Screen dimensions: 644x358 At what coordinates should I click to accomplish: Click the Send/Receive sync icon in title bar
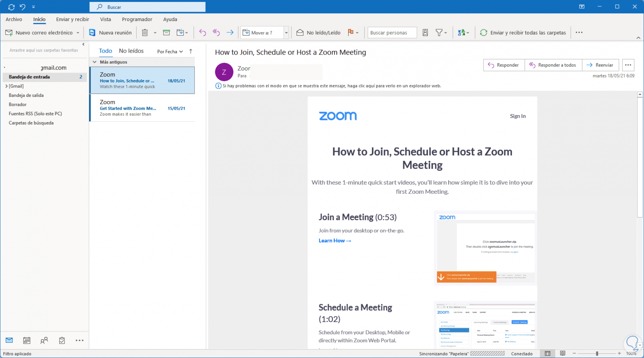click(x=11, y=7)
